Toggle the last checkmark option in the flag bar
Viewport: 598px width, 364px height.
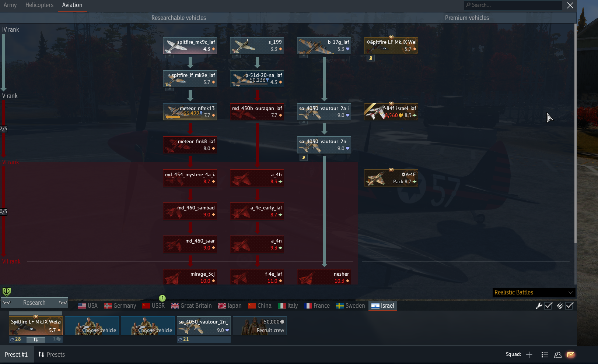coord(570,305)
